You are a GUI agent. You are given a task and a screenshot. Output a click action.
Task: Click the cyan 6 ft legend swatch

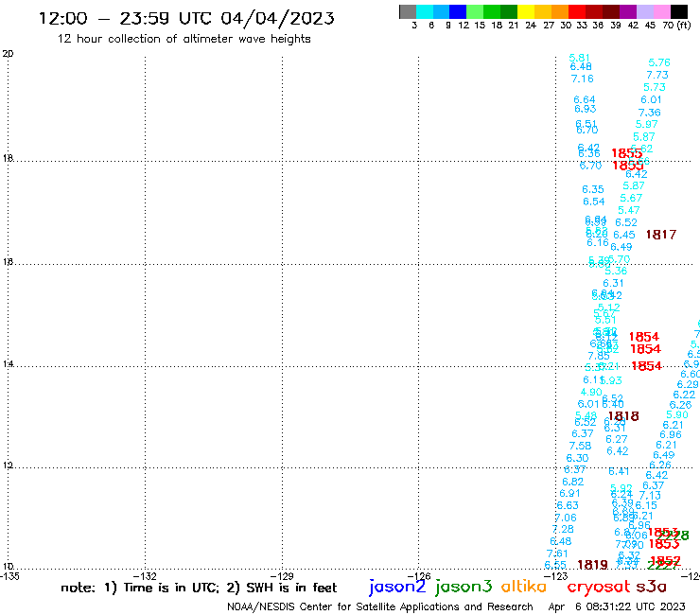(x=425, y=11)
